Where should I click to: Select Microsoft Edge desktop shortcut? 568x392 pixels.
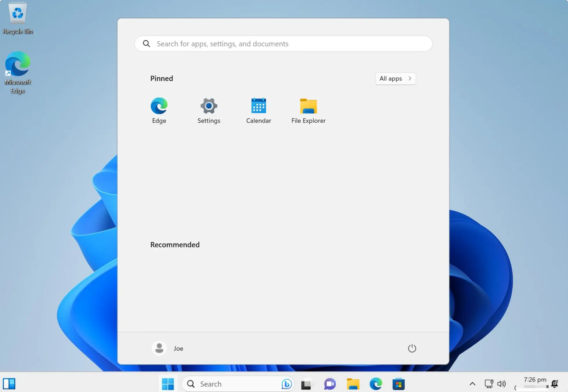tap(18, 72)
